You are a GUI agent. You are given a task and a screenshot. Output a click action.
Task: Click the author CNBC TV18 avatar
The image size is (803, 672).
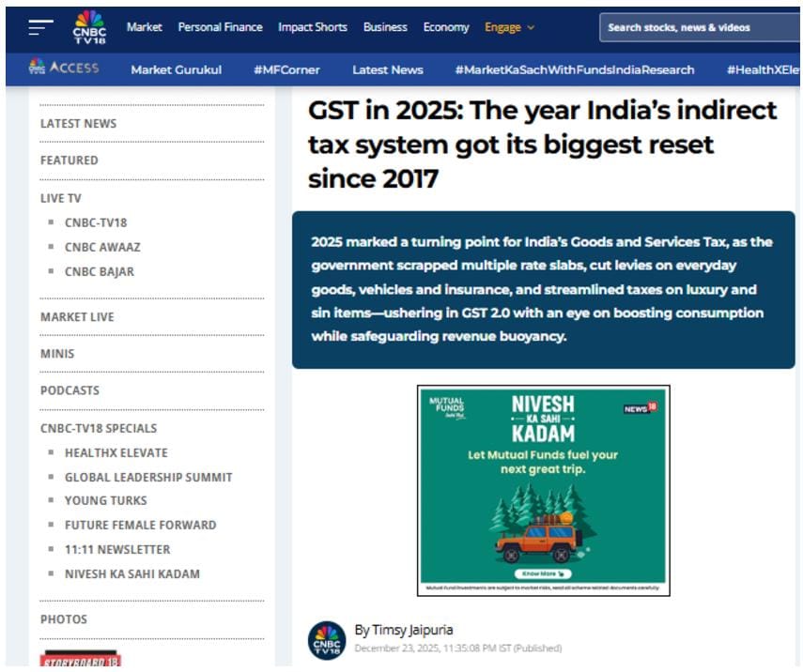327,640
